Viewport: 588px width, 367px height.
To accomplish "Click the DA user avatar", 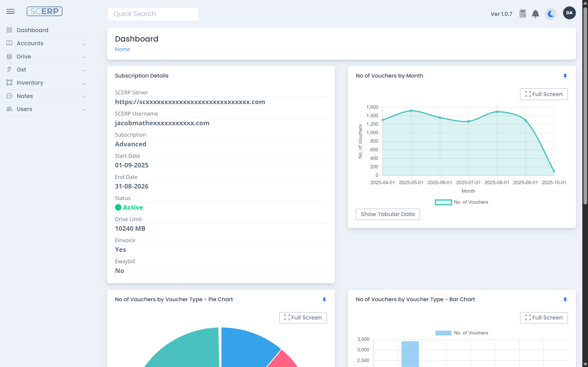I will (x=569, y=13).
